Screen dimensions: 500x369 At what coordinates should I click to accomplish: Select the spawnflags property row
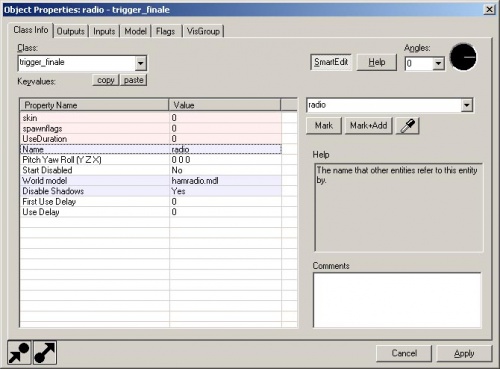coord(151,128)
